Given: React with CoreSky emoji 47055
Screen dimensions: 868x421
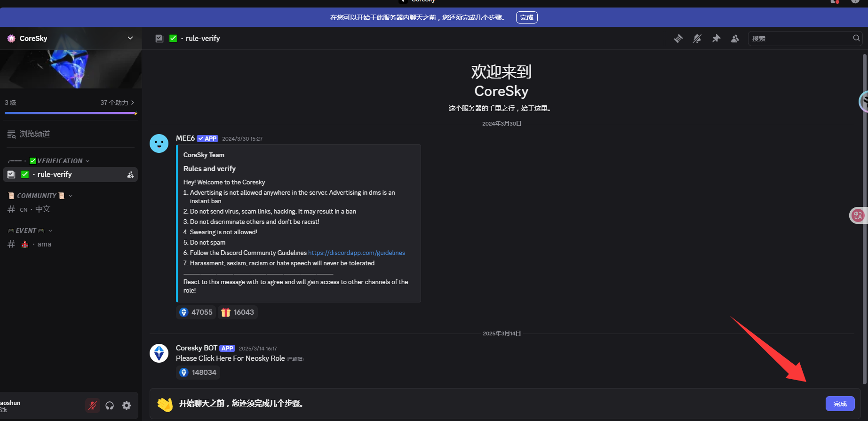Looking at the screenshot, I should click(196, 312).
